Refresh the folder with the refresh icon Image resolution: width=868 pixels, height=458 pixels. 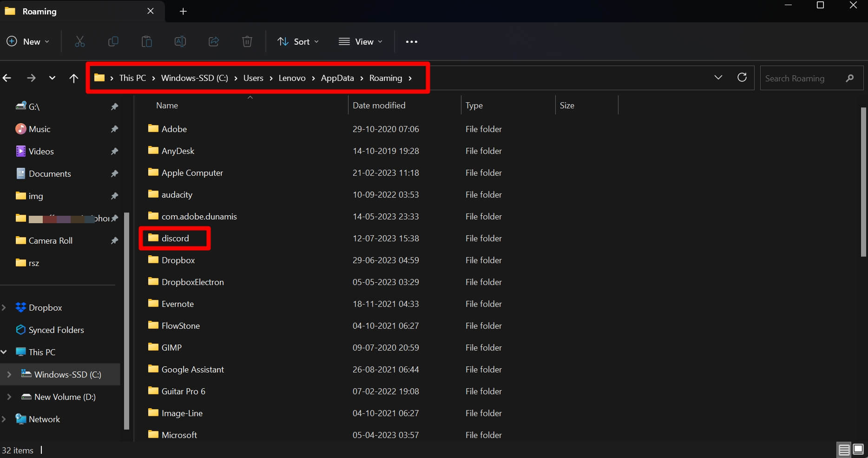[742, 78]
